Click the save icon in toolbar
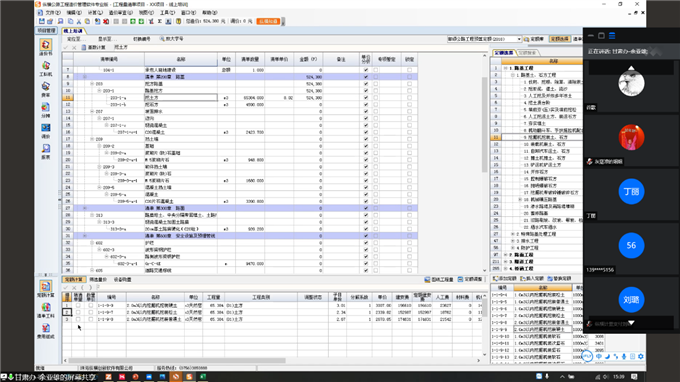This screenshot has height=382, width=680. point(42,21)
